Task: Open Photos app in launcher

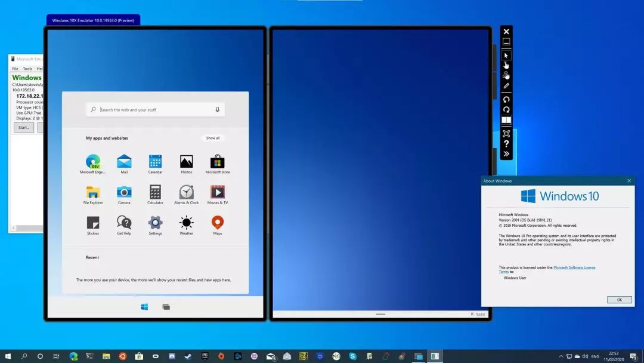Action: pyautogui.click(x=186, y=164)
